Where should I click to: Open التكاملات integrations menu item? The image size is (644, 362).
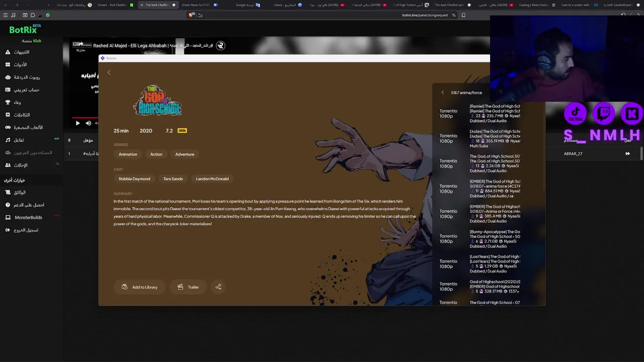click(x=18, y=115)
